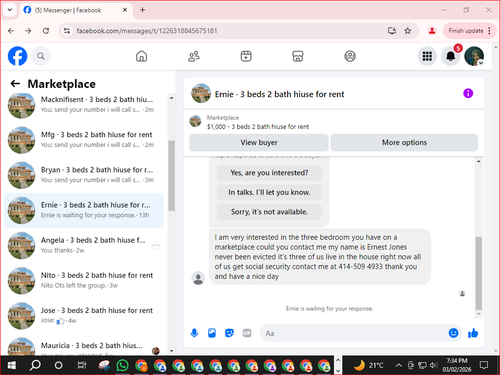Send quick reply "In talks. I'll let you know."

[x=269, y=192]
